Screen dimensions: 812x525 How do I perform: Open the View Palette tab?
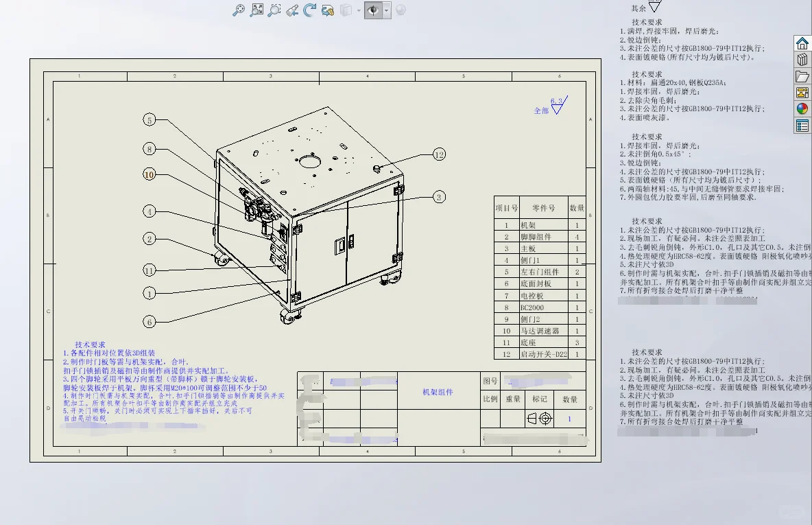point(802,92)
